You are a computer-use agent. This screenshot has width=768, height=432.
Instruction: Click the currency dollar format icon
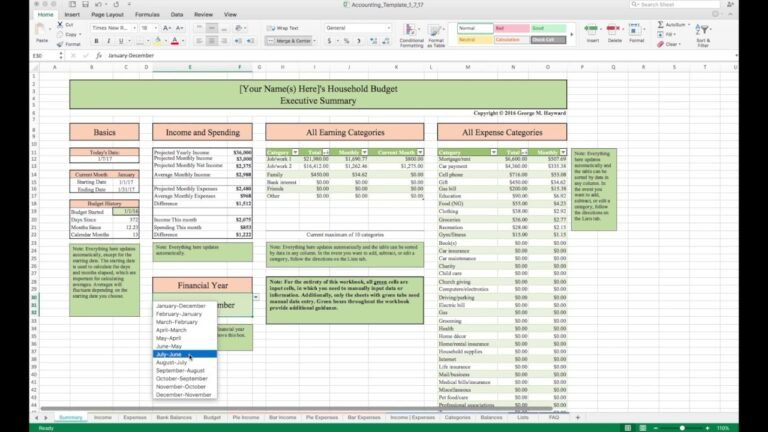tap(329, 41)
